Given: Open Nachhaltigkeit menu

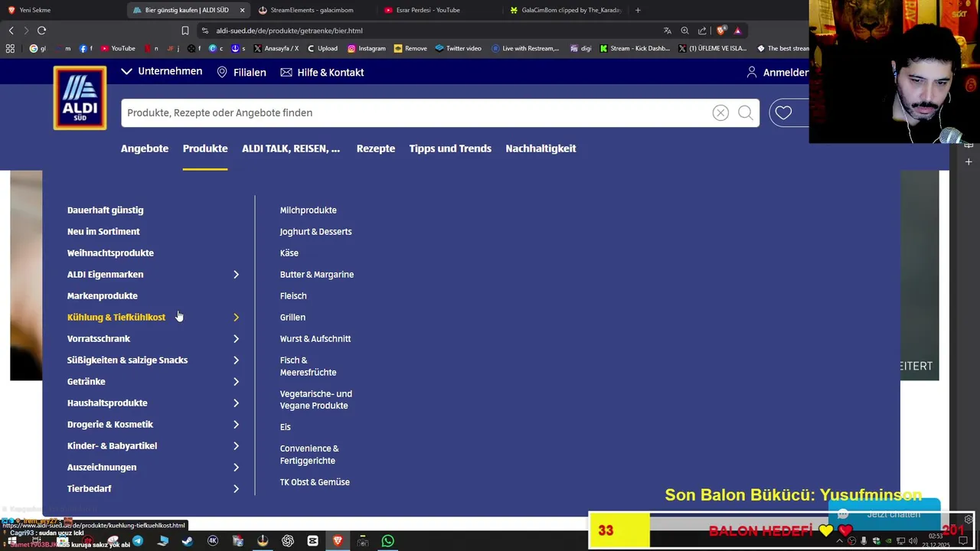Looking at the screenshot, I should click(541, 148).
